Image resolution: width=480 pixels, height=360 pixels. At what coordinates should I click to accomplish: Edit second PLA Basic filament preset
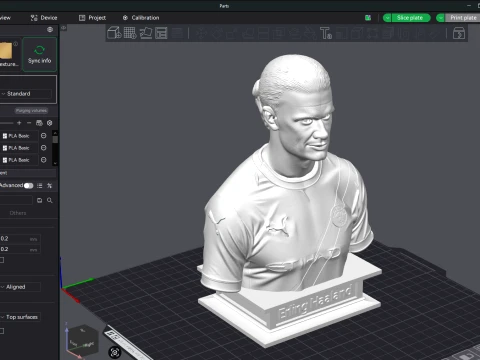pyautogui.click(x=44, y=148)
